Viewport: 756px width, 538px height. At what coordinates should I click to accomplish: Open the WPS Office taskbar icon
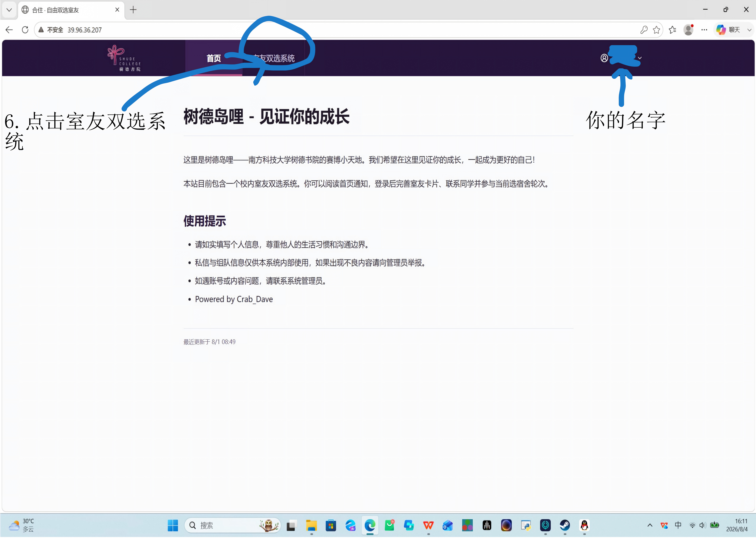428,525
